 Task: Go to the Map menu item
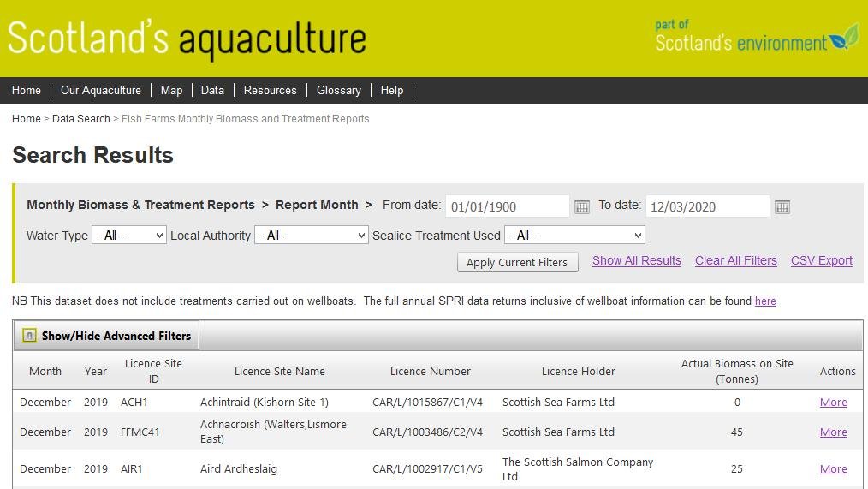click(x=171, y=90)
